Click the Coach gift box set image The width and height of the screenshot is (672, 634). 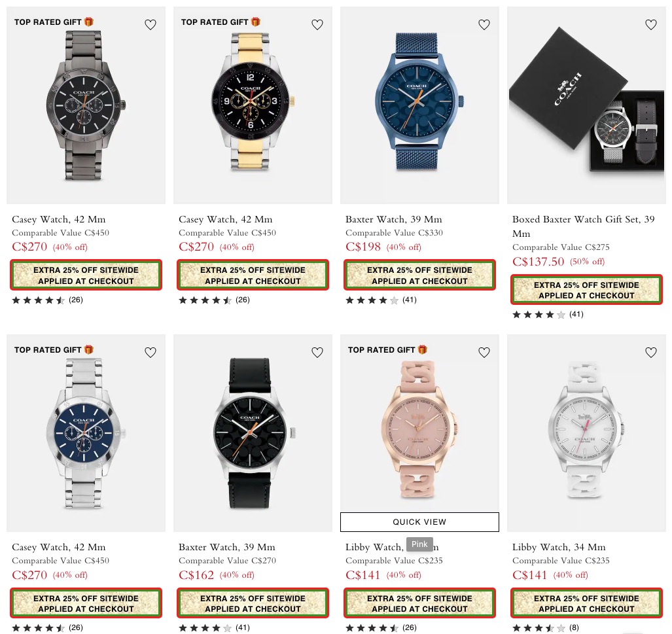pyautogui.click(x=586, y=105)
